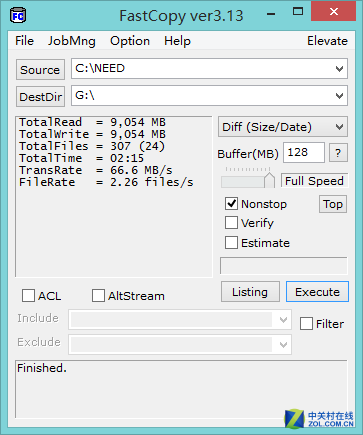This screenshot has height=435, width=363.
Task: Close the FastCopy window
Action: 333,12
